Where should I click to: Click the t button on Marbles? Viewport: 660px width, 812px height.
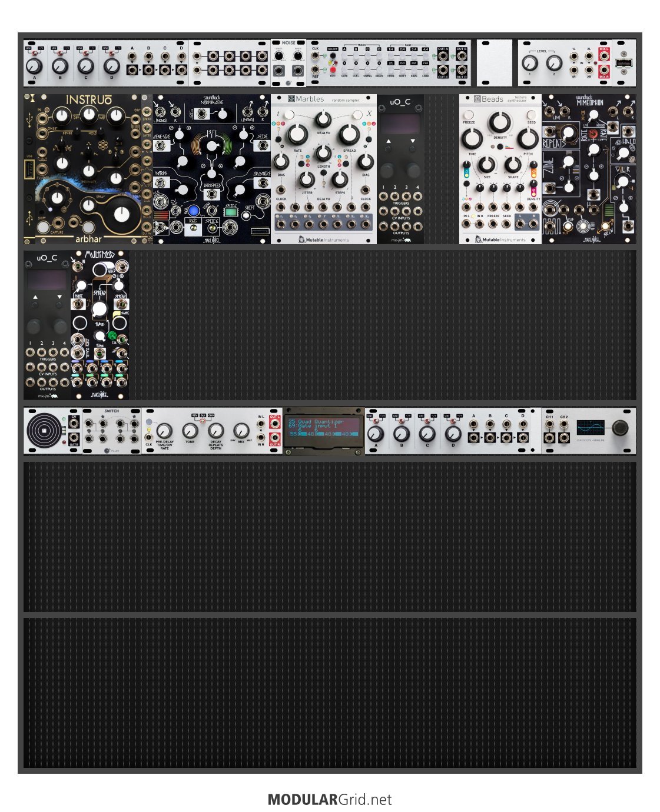(288, 114)
